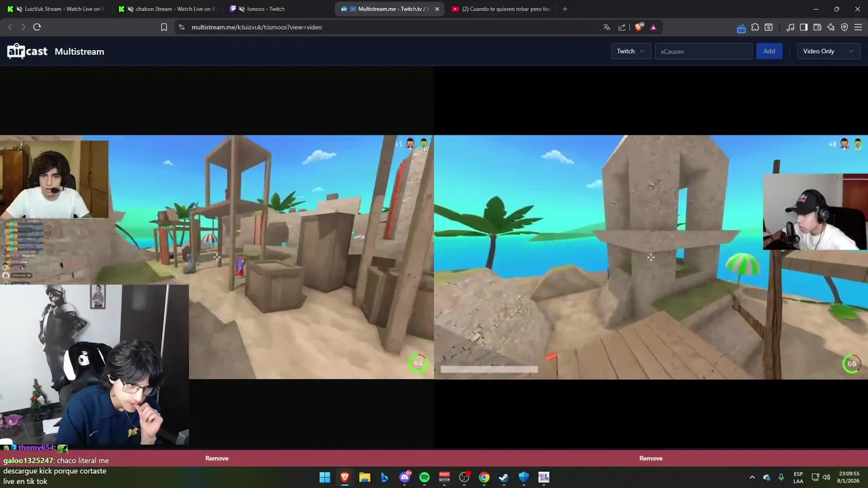The image size is (868, 488).
Task: Switch to the Ismoos - Twitch tab
Action: tap(278, 9)
